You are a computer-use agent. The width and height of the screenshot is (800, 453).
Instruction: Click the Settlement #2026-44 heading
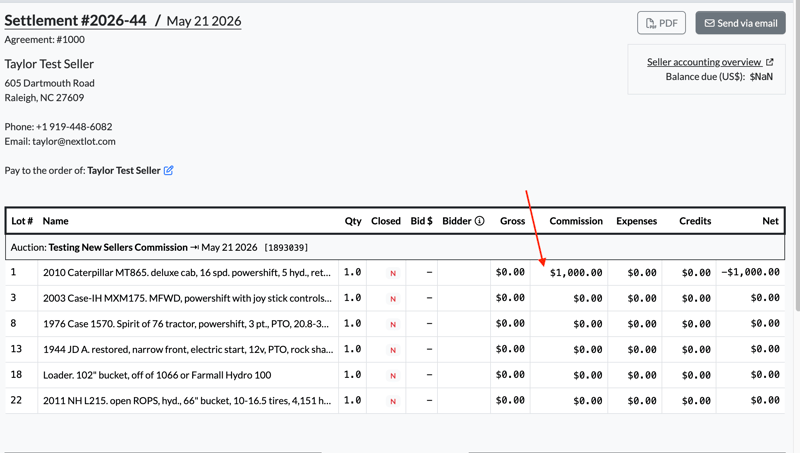click(x=76, y=20)
